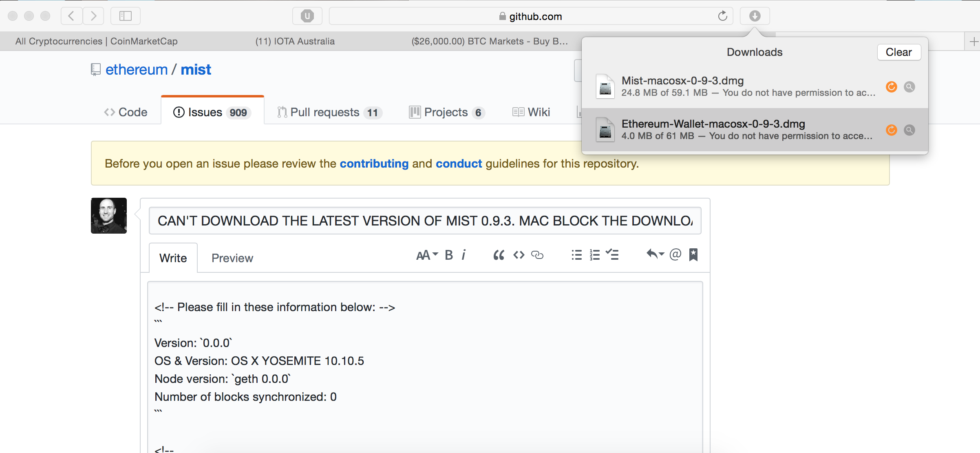Open the Wiki tab

coord(531,112)
